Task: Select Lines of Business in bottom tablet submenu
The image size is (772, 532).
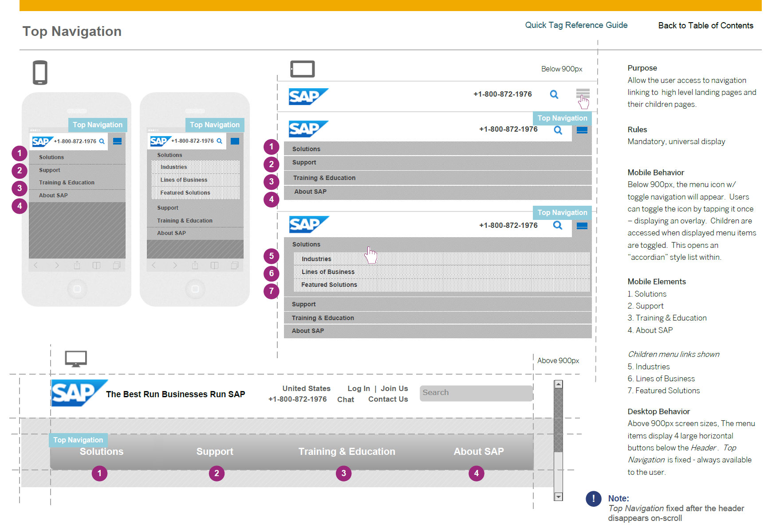Action: pyautogui.click(x=442, y=272)
